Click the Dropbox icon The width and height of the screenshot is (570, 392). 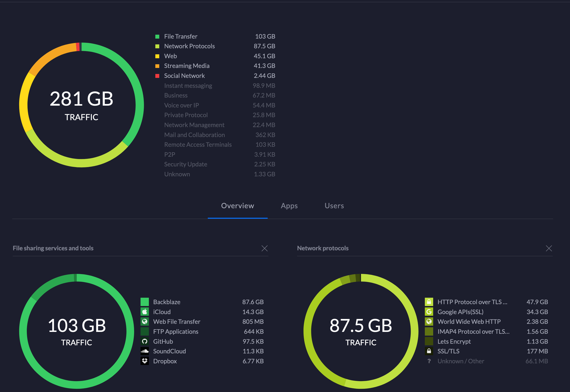point(145,361)
